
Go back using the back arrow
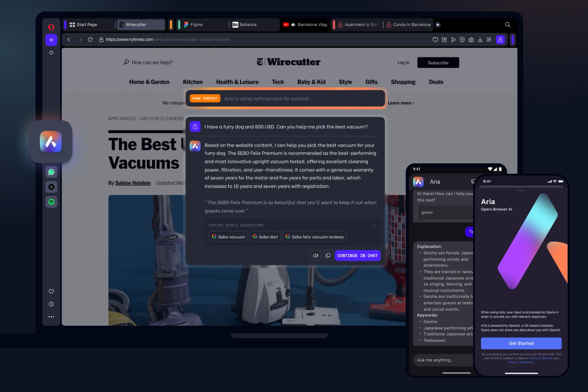69,40
